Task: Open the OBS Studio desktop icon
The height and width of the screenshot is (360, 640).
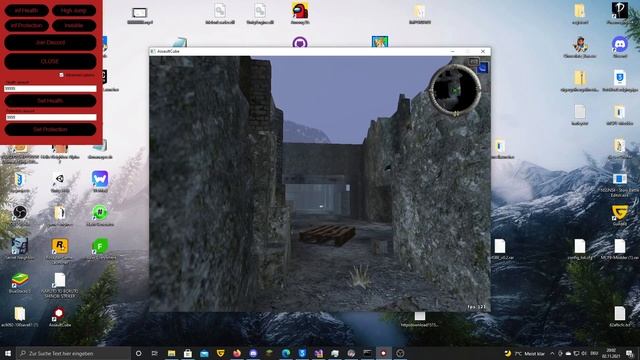Action: [20, 212]
